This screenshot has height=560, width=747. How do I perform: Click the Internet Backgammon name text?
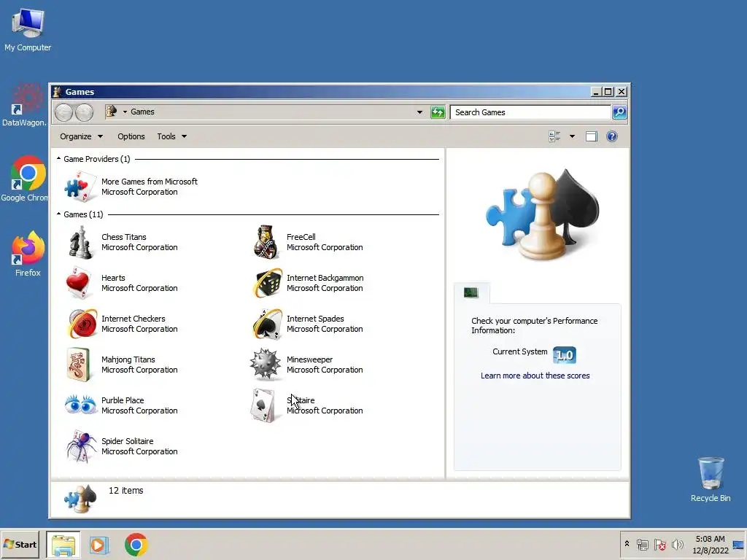[325, 278]
